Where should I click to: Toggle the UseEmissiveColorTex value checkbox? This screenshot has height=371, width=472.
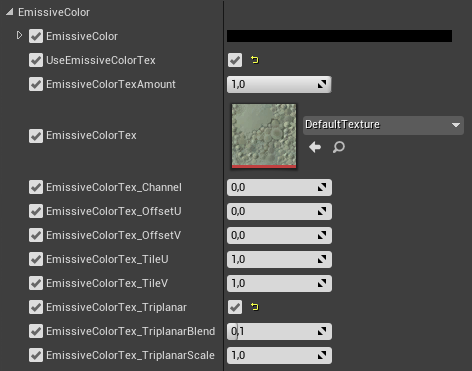[235, 60]
